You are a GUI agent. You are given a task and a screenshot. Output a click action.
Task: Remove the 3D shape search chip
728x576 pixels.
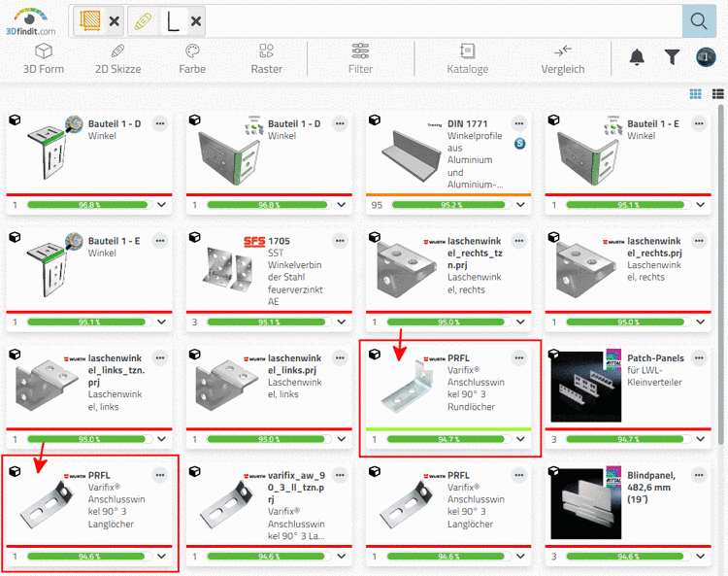click(x=115, y=21)
